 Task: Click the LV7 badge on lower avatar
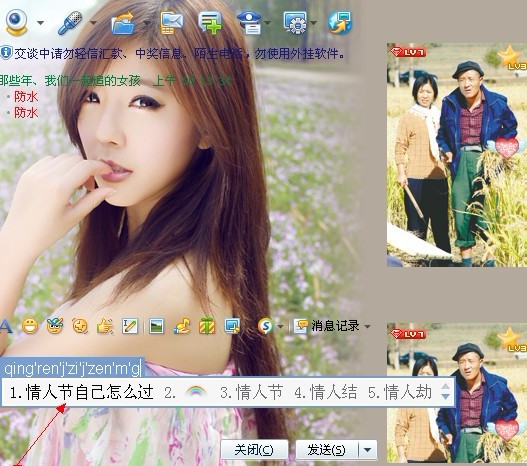click(x=408, y=334)
